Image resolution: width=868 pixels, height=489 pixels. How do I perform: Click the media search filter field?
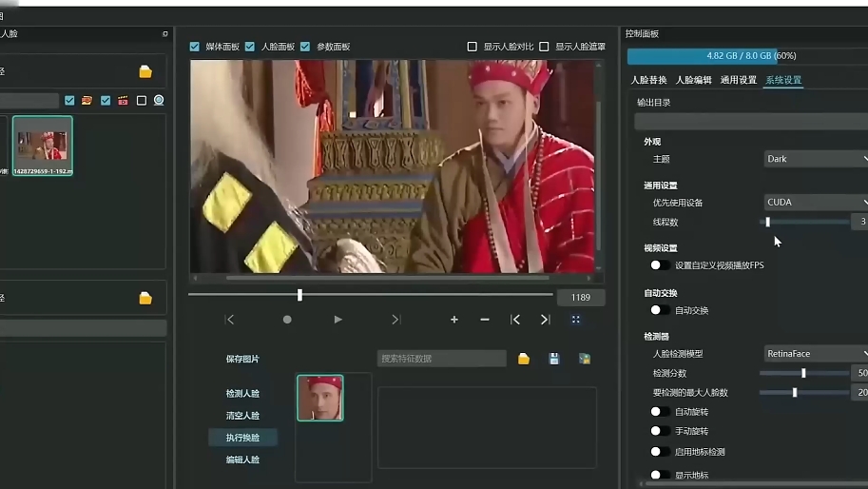[29, 100]
